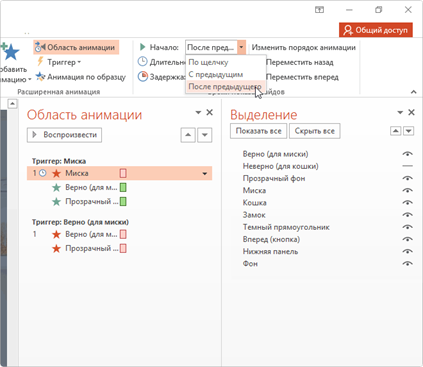This screenshot has height=367, width=423.
Task: Select Верно (для миски) in selection list
Action: pos(275,154)
